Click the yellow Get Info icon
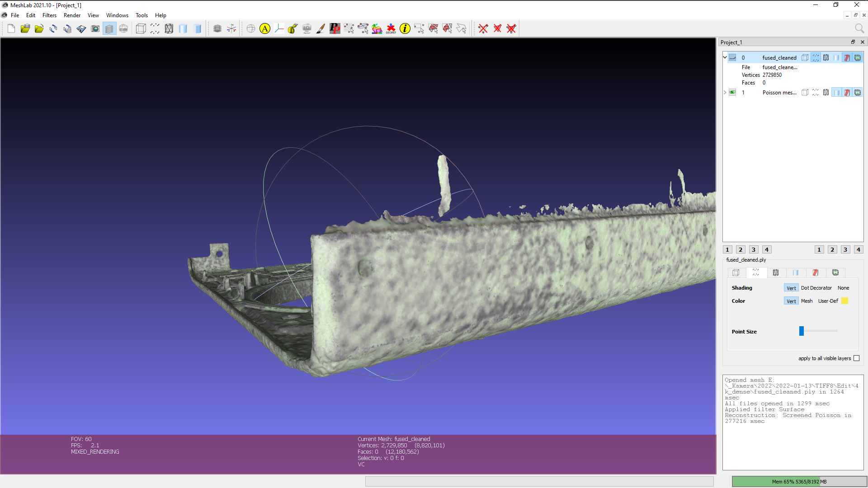Viewport: 868px width, 488px height. coord(405,29)
